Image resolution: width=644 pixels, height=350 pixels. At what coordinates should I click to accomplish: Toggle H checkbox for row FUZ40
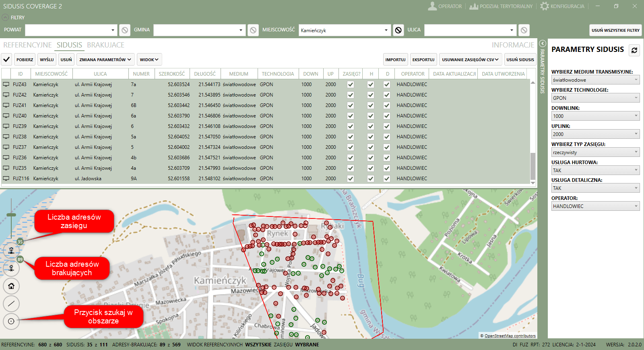click(x=371, y=116)
